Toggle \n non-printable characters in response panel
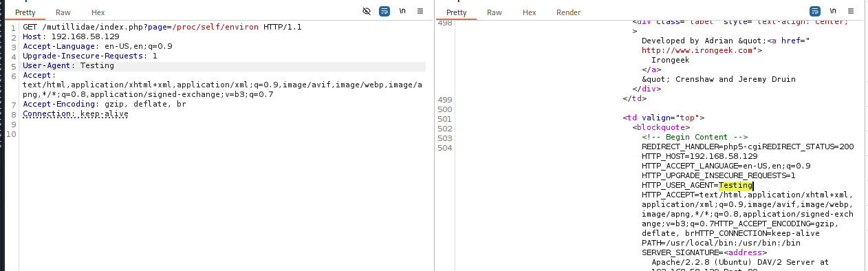Screen dimensions: 868x271 tap(833, 12)
